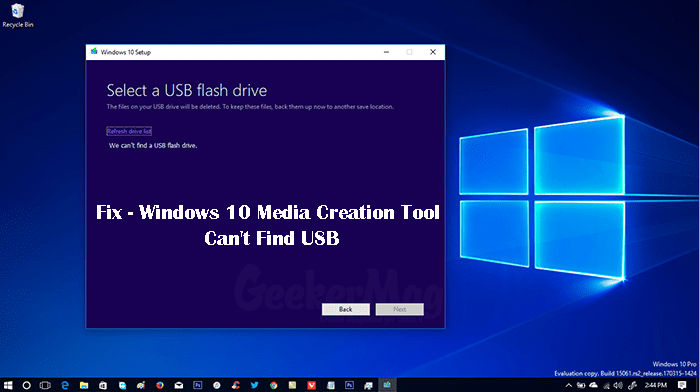Screen dimensions: 700x392
Task: Open the Mail app taskbar icon
Action: [x=179, y=385]
